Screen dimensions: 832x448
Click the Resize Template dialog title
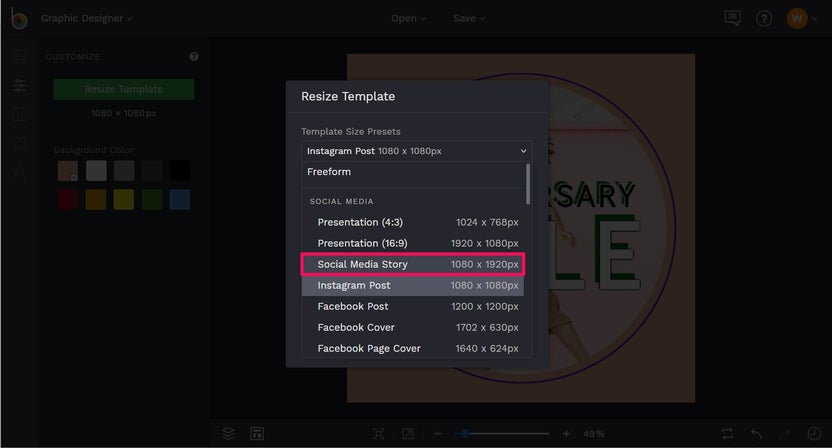point(348,97)
